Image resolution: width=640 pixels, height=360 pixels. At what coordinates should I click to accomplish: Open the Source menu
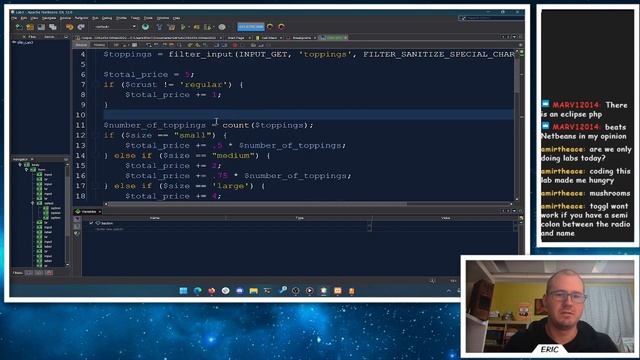65,18
